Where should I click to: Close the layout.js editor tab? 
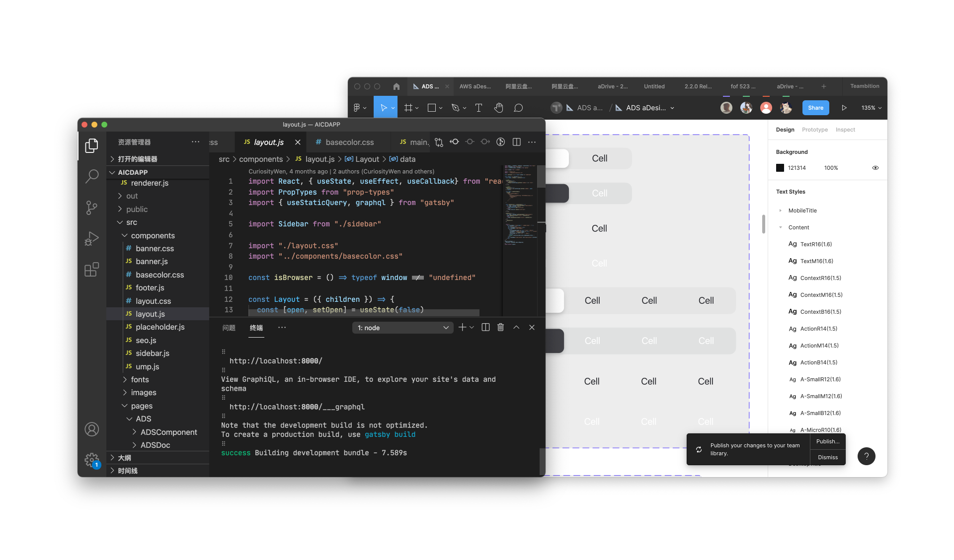click(x=298, y=142)
